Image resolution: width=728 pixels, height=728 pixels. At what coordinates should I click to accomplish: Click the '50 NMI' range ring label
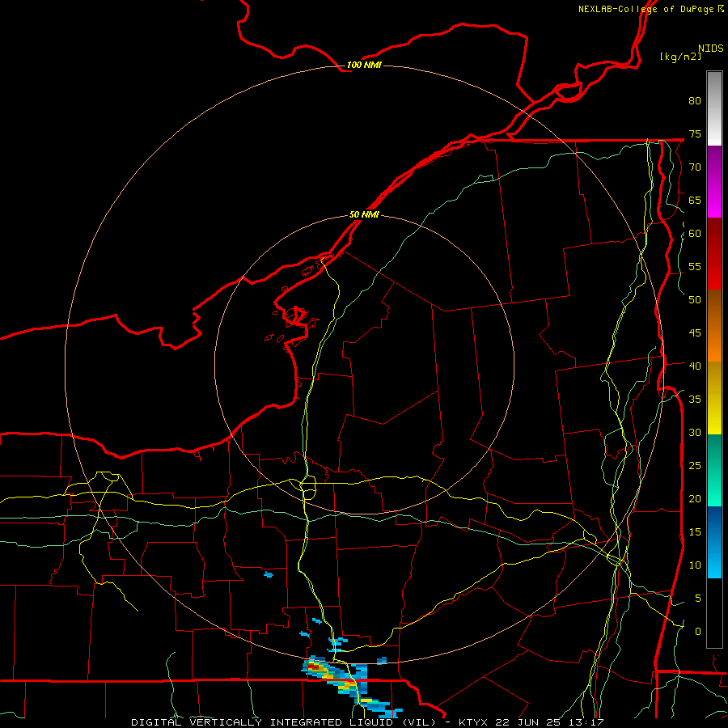(x=364, y=214)
